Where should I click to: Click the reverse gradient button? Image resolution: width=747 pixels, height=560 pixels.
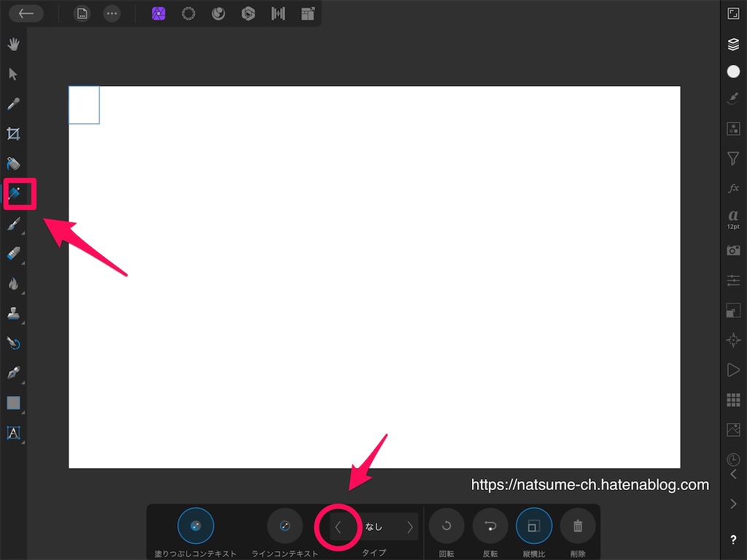(x=490, y=526)
